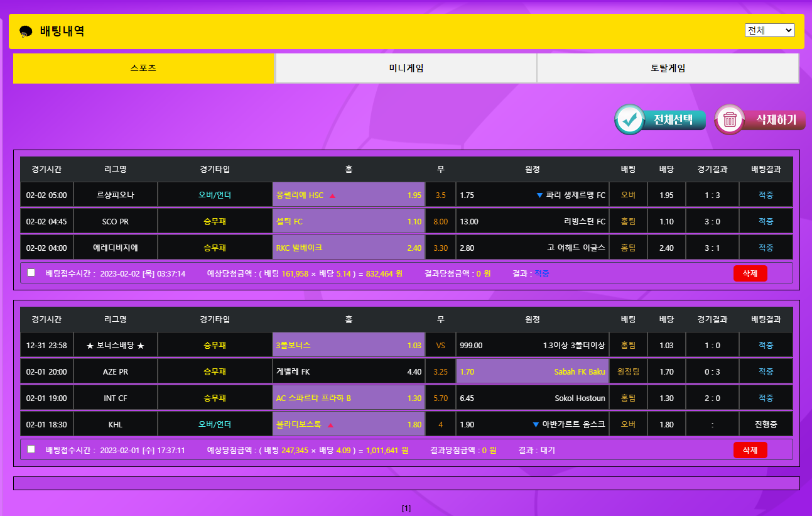The width and height of the screenshot is (812, 516).
Task: Check the box for the 03:37:14 bet slip
Action: pyautogui.click(x=31, y=273)
